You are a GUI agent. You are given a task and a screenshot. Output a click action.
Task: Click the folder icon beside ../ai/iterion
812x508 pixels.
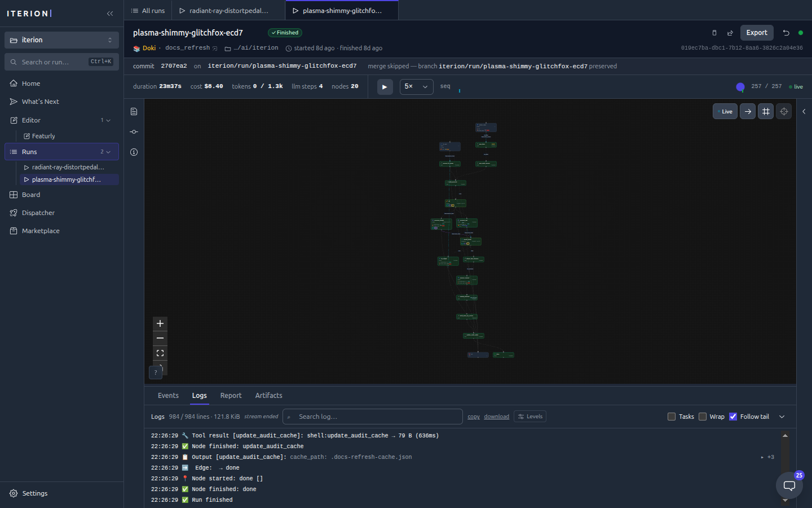[228, 49]
